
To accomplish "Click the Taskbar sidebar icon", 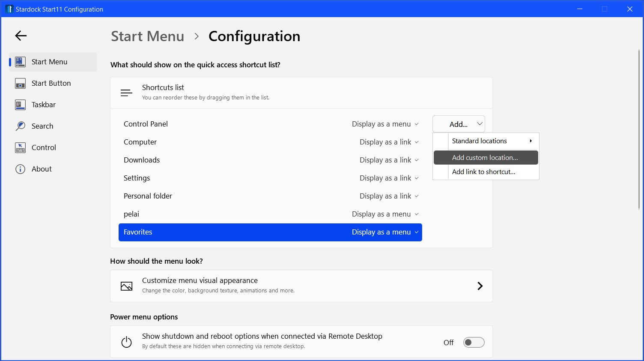I will pyautogui.click(x=20, y=105).
